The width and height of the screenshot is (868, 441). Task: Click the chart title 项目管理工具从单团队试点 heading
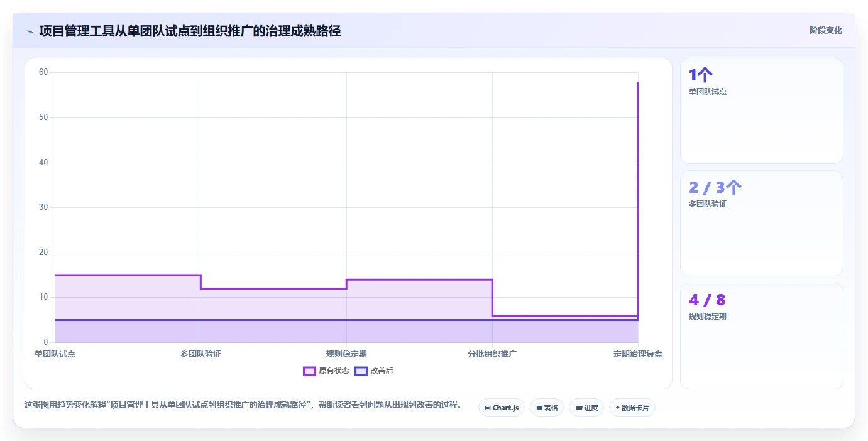click(190, 31)
